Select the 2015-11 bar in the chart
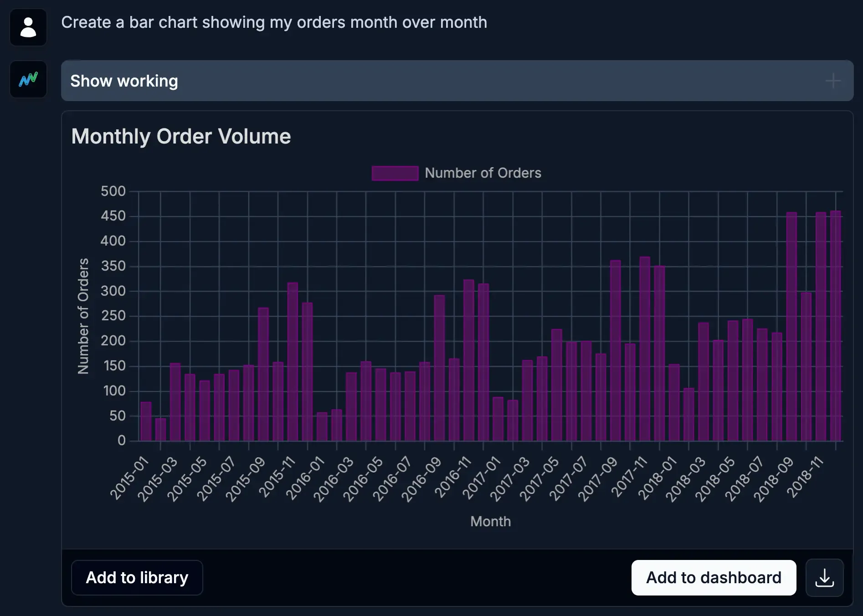 pyautogui.click(x=293, y=362)
